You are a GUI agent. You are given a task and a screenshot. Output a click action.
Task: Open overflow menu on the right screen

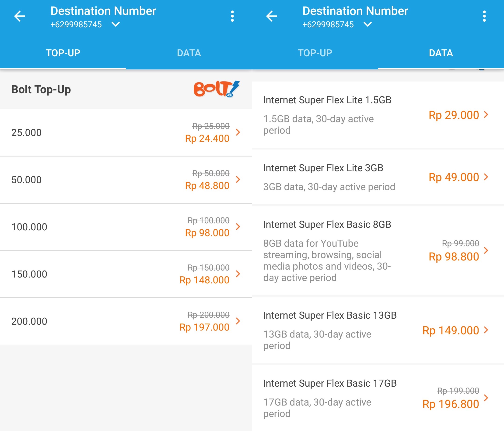(x=484, y=16)
